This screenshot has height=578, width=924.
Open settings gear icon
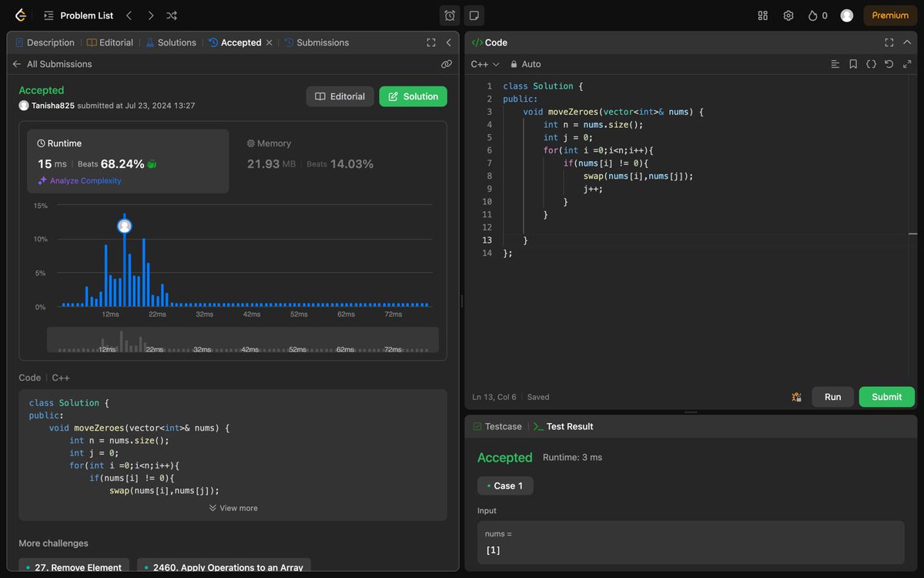point(788,15)
